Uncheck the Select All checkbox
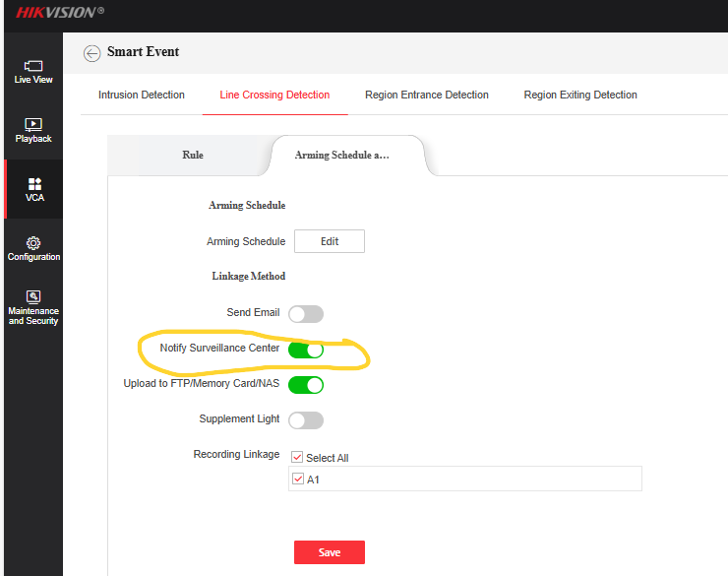Viewport: 728px width, 576px height. (299, 457)
